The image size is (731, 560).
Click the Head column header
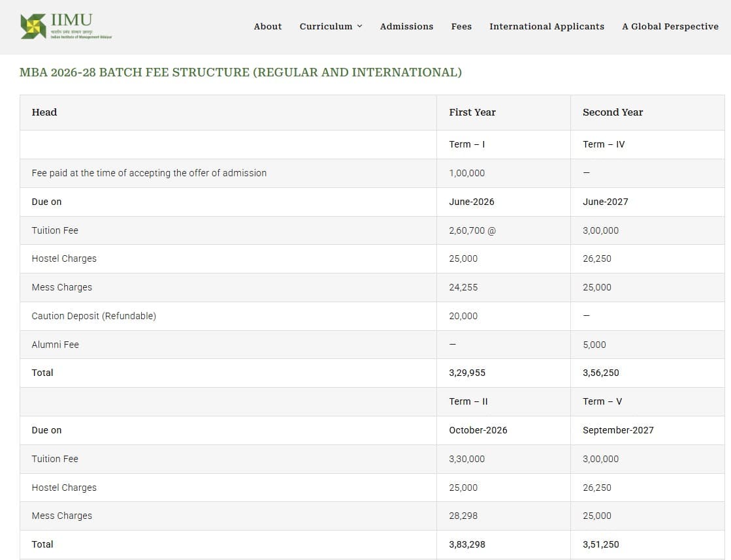[x=44, y=112]
